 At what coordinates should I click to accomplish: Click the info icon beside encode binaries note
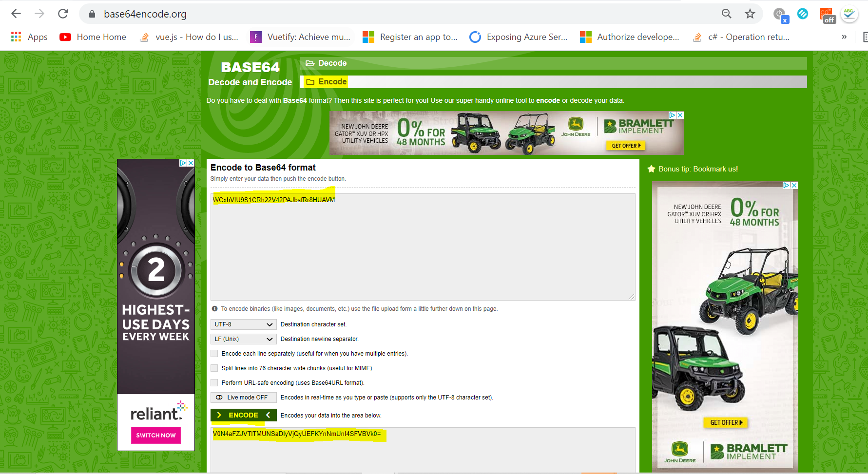(214, 309)
